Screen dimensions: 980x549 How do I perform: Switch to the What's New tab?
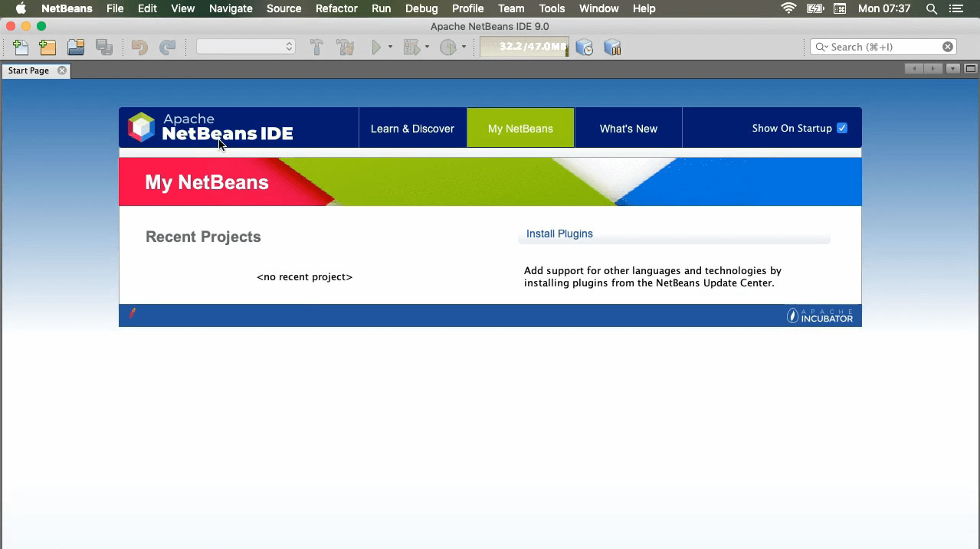628,129
